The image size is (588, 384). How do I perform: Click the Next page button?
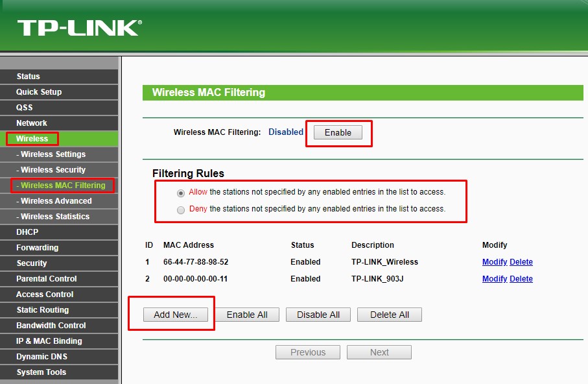(x=379, y=352)
